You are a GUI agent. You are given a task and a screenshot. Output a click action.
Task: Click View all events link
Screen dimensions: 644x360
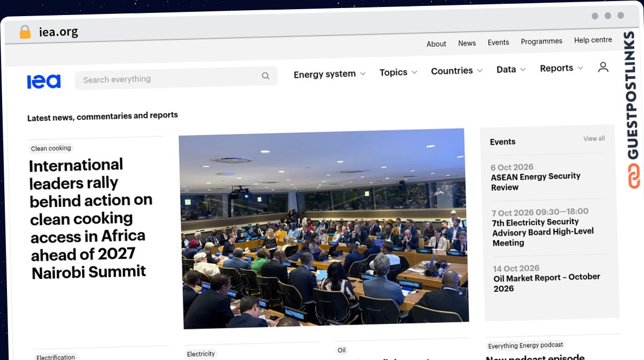(594, 139)
